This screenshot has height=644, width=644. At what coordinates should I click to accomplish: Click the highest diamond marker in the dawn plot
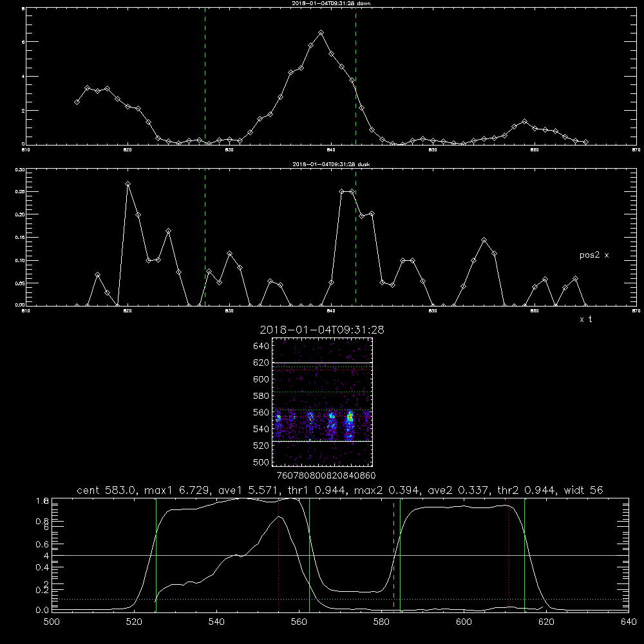coord(321,32)
